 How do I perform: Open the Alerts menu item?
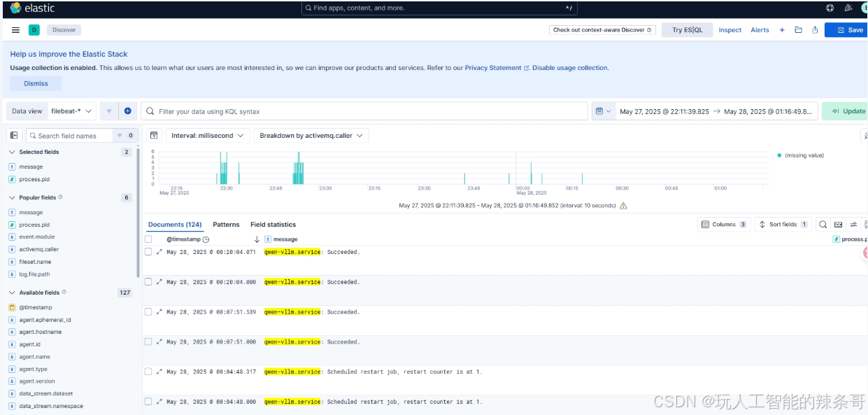coord(760,30)
